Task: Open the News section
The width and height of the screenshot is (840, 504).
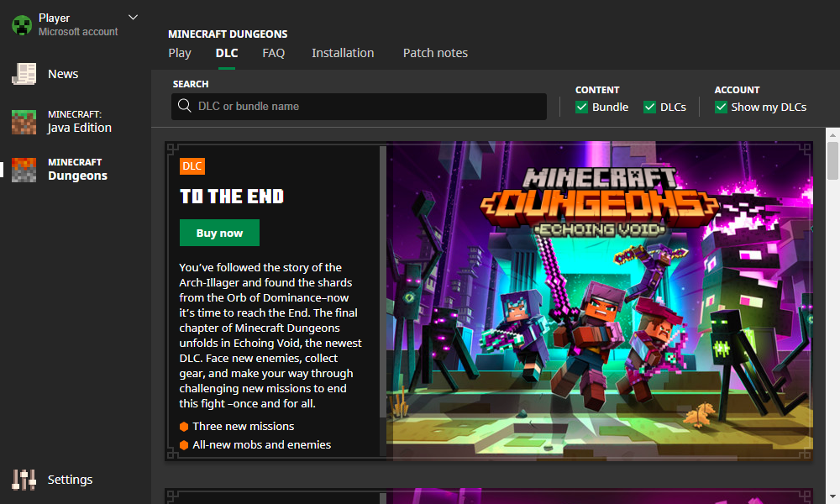Action: point(63,74)
